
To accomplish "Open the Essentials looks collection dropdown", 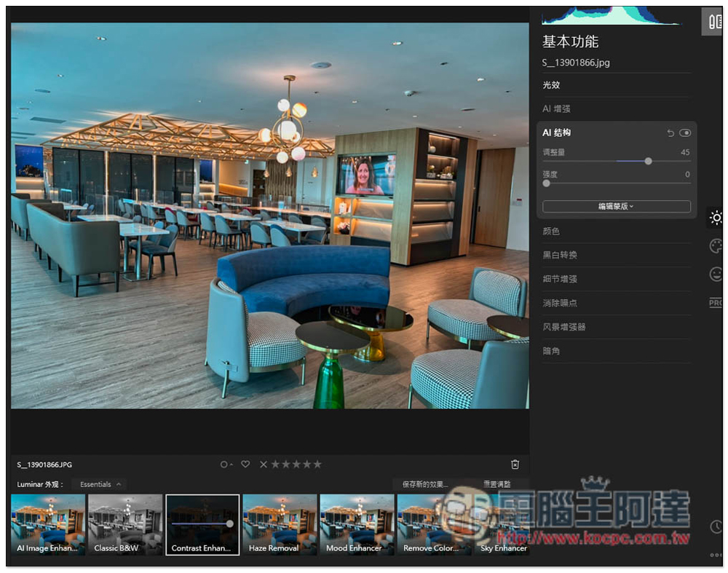I will point(100,484).
